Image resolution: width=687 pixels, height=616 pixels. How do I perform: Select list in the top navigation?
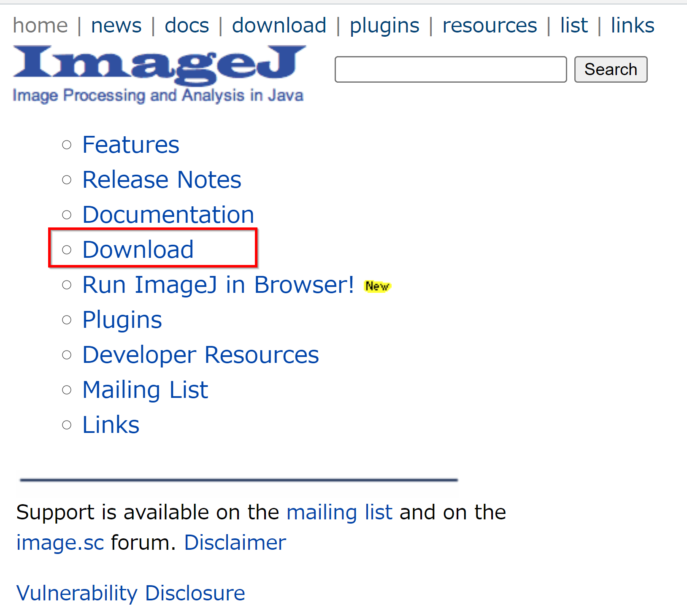(574, 26)
